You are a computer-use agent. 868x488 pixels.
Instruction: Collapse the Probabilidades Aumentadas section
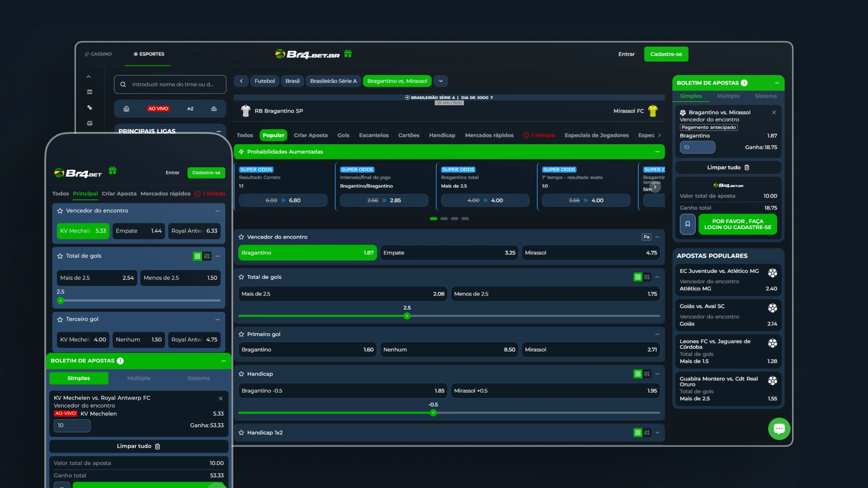pos(657,152)
